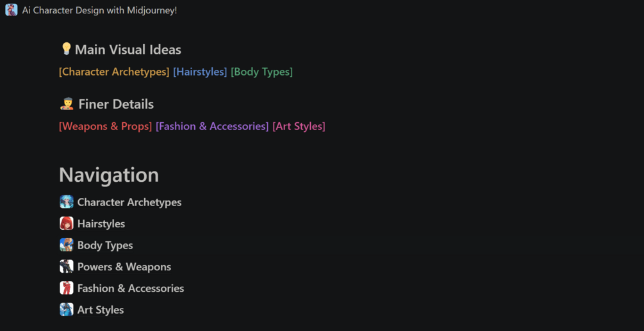The image size is (644, 331).
Task: Open the Art Styles navigation page
Action: click(101, 310)
